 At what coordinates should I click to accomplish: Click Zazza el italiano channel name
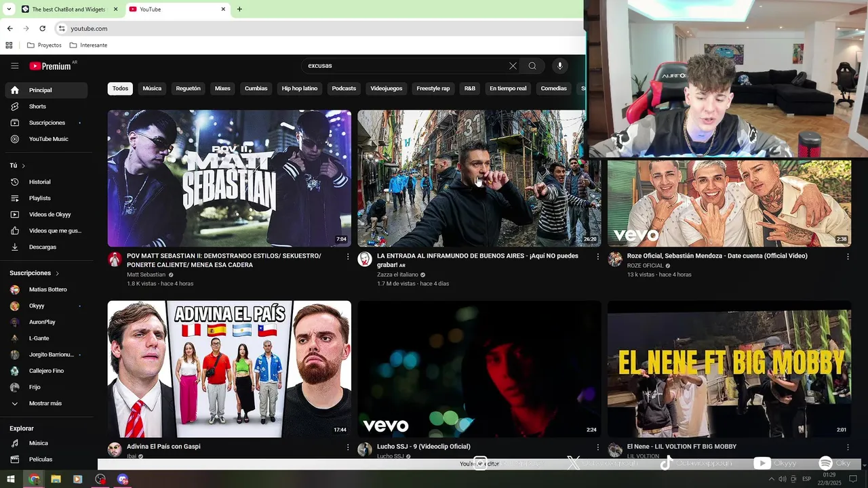(397, 274)
